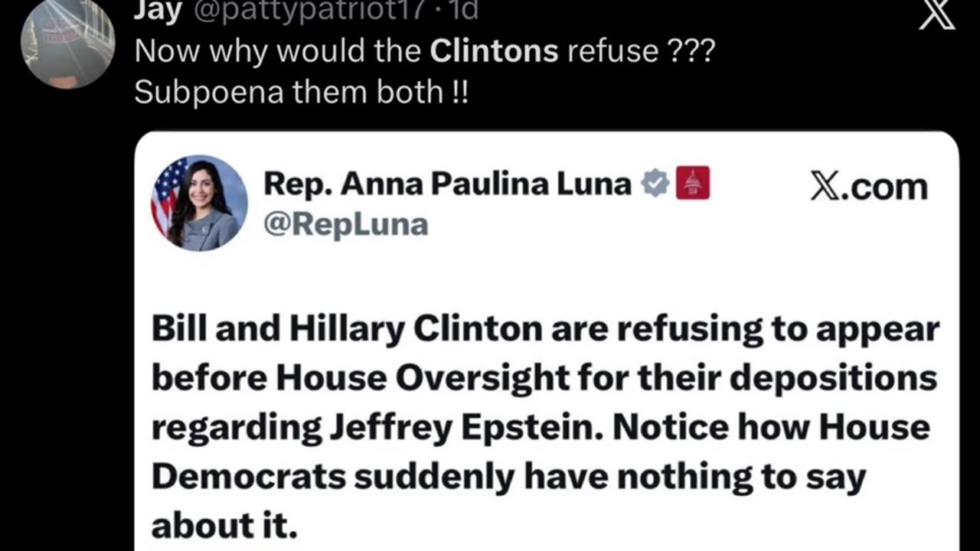Click the red Capitol government badge icon
This screenshot has width=980, height=551.
click(692, 184)
